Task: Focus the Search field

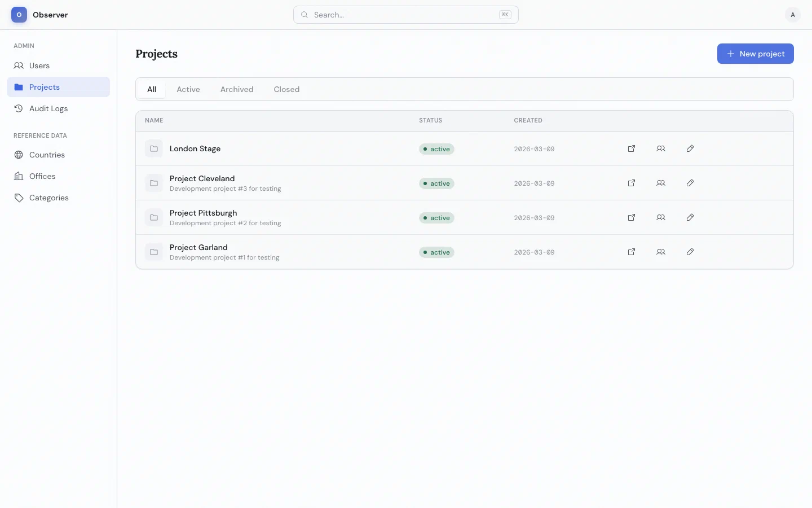Action: 406,15
